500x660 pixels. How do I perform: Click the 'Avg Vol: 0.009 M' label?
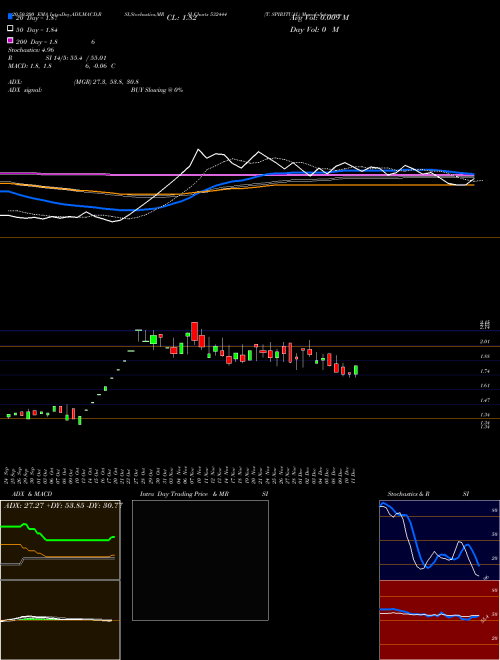tap(319, 18)
